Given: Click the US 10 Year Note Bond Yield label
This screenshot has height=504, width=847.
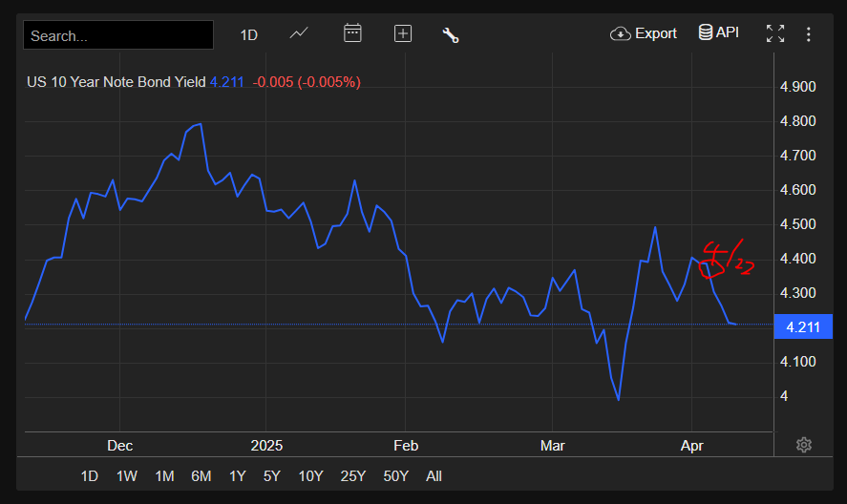Looking at the screenshot, I should [116, 82].
